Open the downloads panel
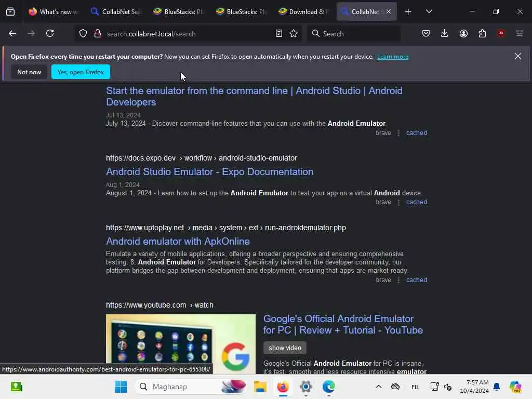532x399 pixels. pyautogui.click(x=445, y=33)
